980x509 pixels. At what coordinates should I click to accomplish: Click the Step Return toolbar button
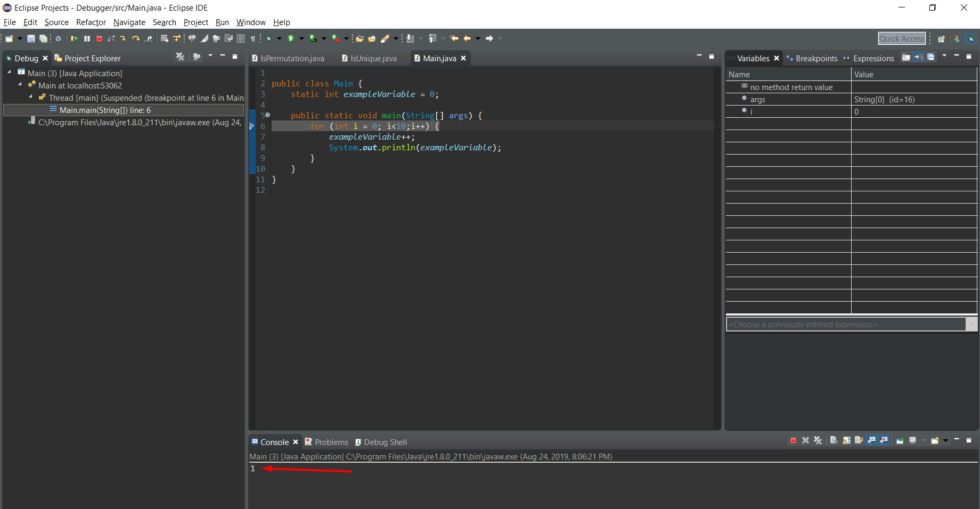[x=149, y=38]
